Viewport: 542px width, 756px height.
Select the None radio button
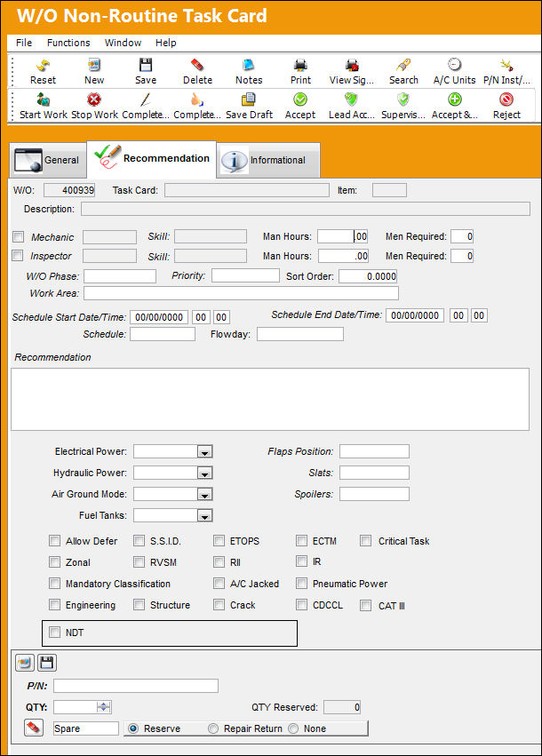pos(293,728)
